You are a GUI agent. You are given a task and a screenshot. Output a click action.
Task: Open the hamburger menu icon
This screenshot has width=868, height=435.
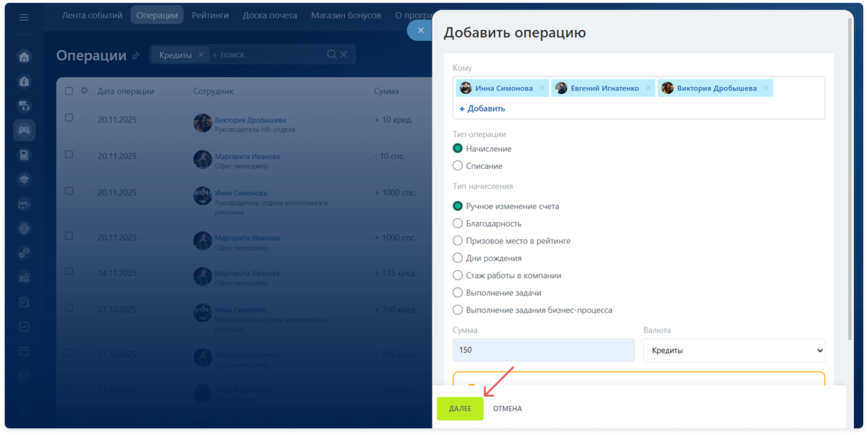pos(24,18)
